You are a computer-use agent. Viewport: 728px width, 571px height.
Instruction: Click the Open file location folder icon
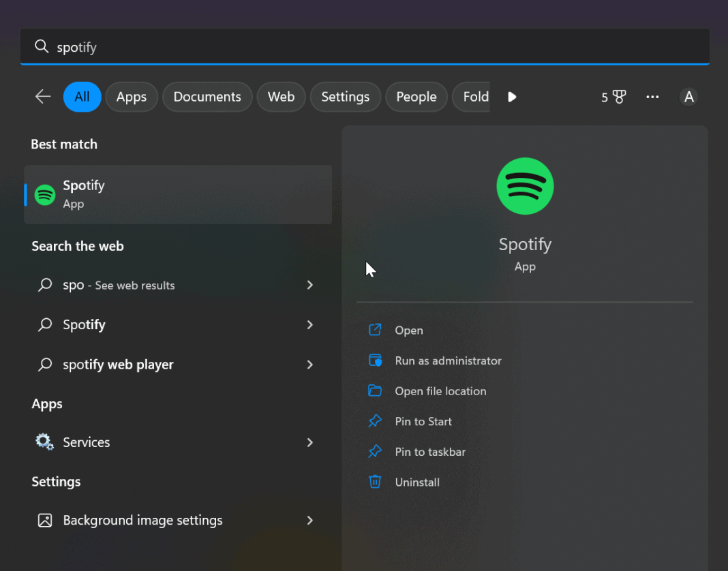(x=375, y=390)
